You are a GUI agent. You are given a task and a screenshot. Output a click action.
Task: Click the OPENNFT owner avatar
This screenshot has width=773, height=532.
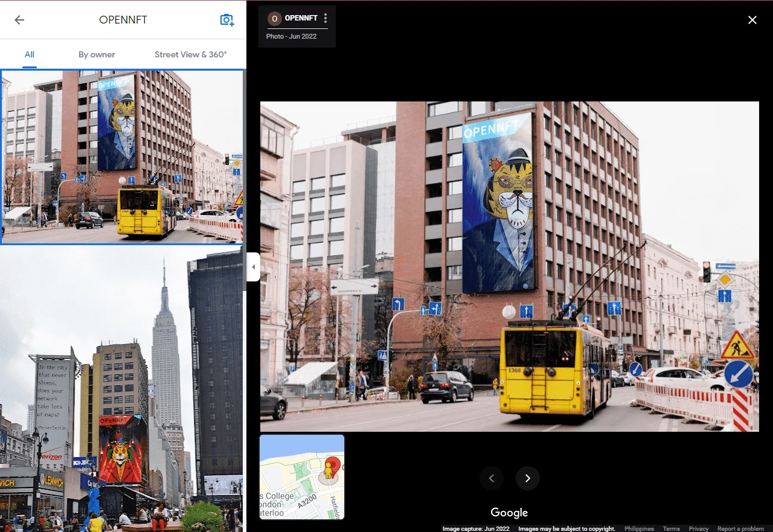[274, 19]
